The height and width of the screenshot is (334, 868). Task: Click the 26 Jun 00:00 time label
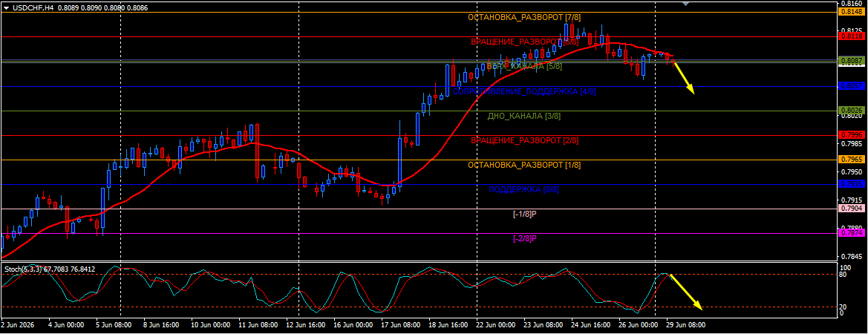[x=640, y=325]
